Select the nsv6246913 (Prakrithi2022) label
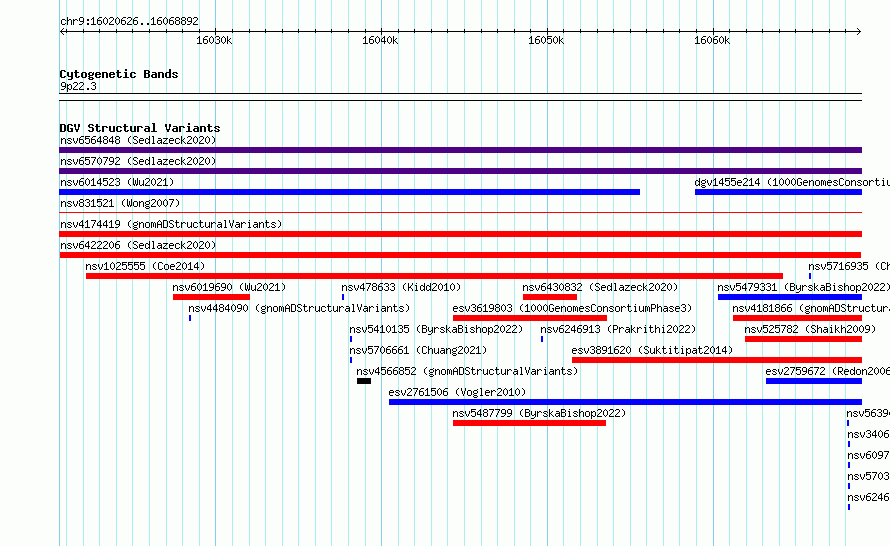890x546 pixels. (618, 329)
